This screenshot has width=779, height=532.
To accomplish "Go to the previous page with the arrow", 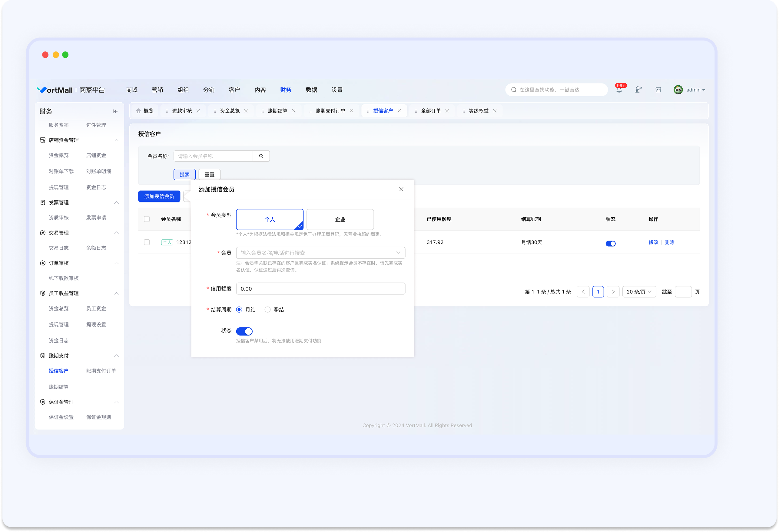I will pyautogui.click(x=583, y=292).
